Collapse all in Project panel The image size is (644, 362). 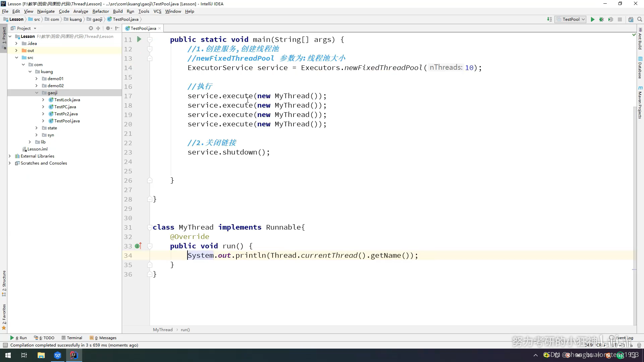point(98,28)
